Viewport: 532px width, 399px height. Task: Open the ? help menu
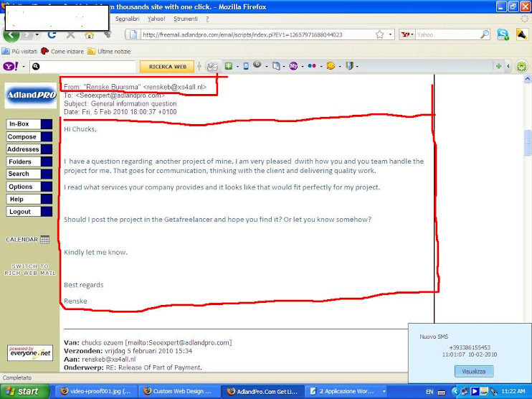(207, 19)
